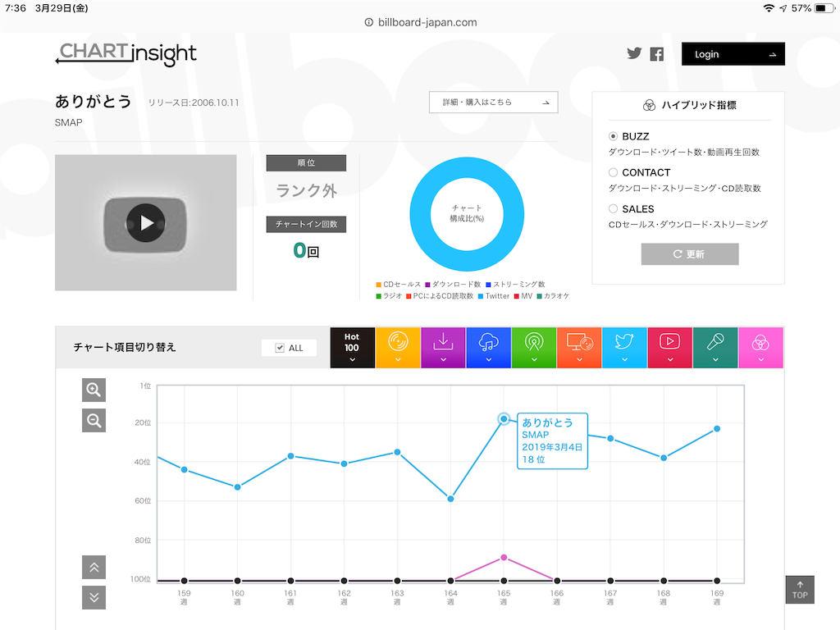Toggle the green radio chart icon
Viewport: 840px width, 630px height.
[533, 348]
